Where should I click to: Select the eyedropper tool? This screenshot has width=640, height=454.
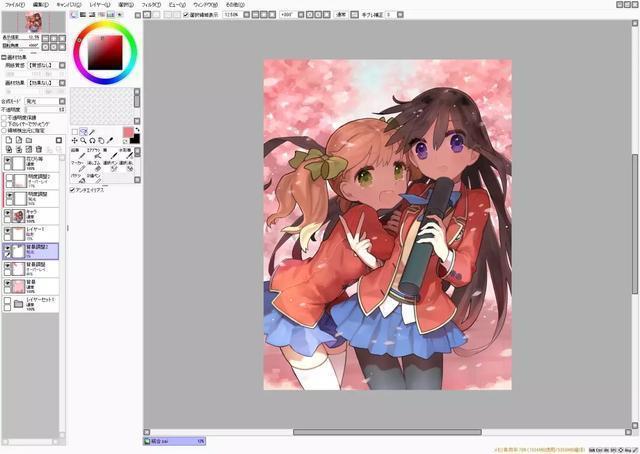pos(109,140)
